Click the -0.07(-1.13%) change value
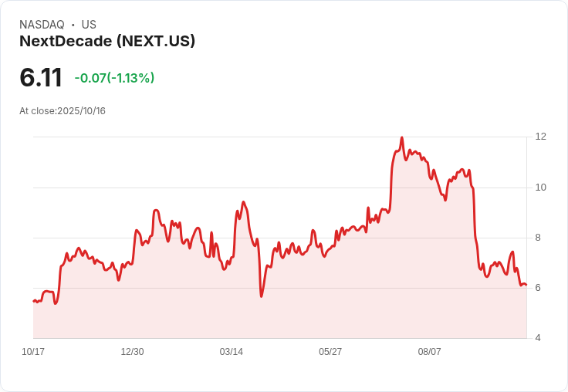The width and height of the screenshot is (568, 392). (x=114, y=78)
